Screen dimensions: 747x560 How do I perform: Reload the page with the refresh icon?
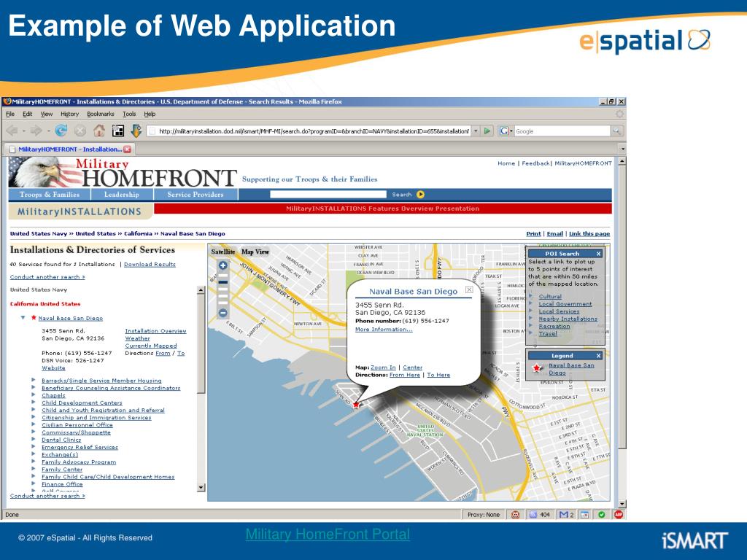coord(61,130)
